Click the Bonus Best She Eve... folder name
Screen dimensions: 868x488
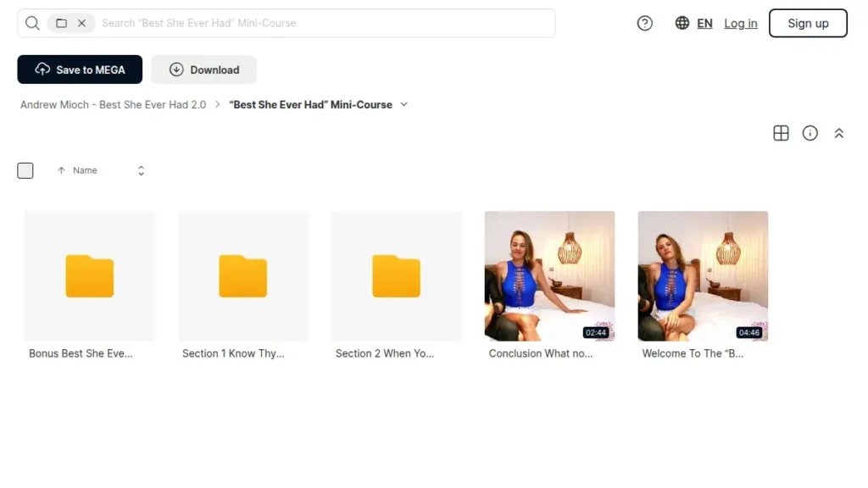point(81,353)
